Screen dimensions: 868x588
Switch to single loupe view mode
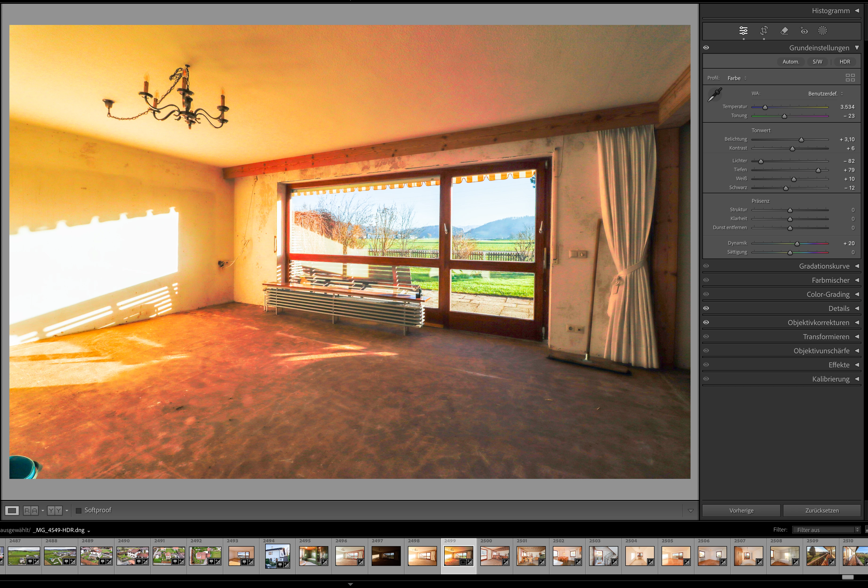pos(12,510)
